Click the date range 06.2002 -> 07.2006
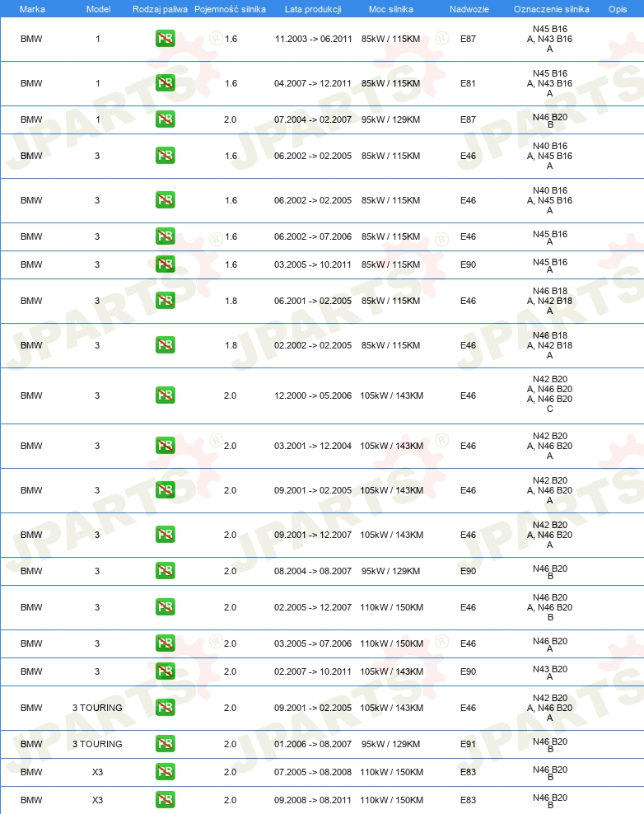 (313, 236)
